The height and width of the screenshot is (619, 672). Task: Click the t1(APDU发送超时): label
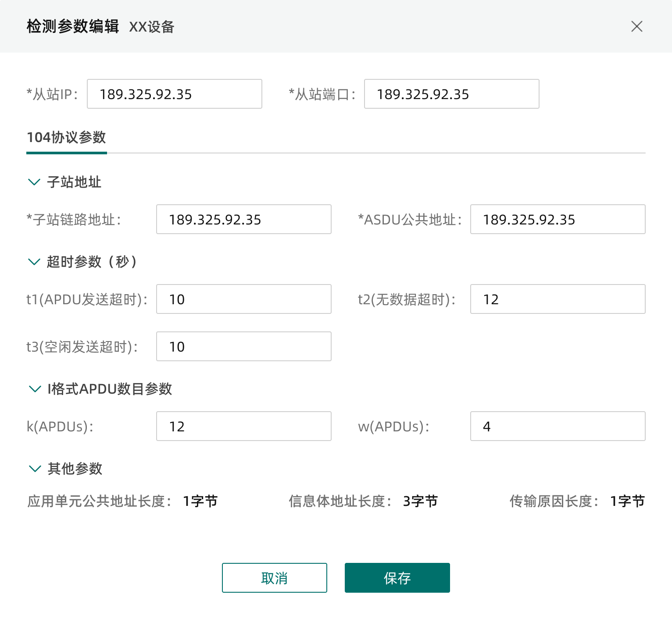87,299
